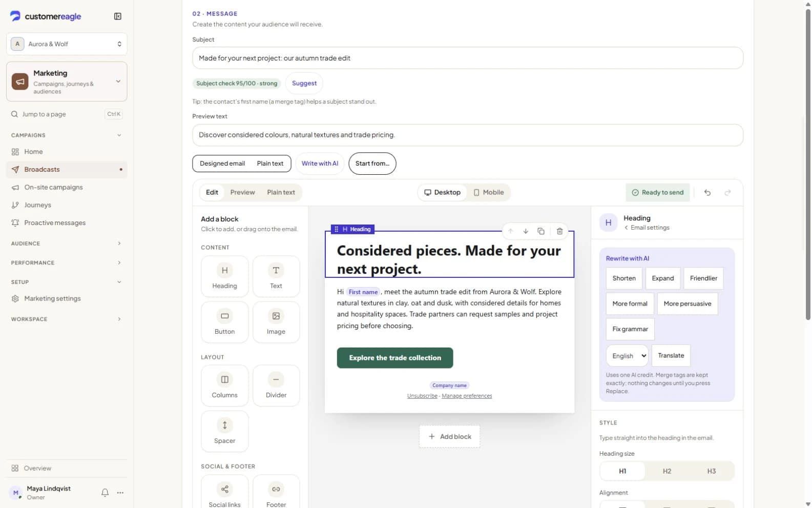
Task: Expand the Workspace section
Action: point(67,319)
